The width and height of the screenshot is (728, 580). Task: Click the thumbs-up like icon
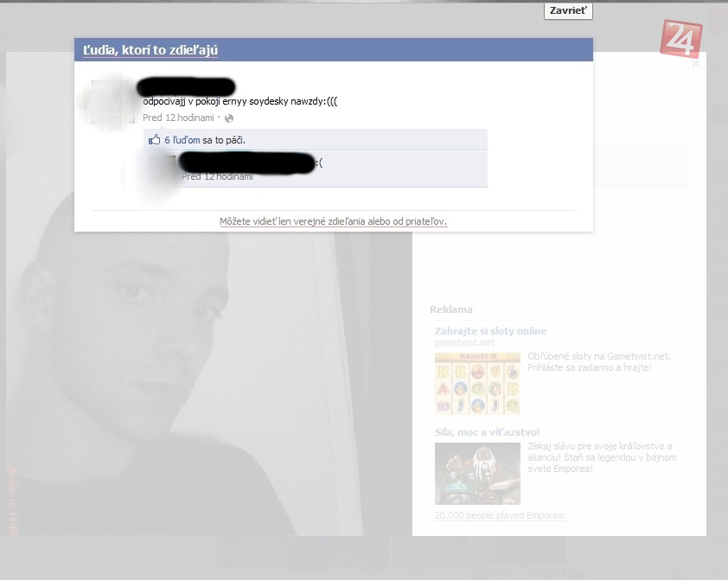coord(155,139)
